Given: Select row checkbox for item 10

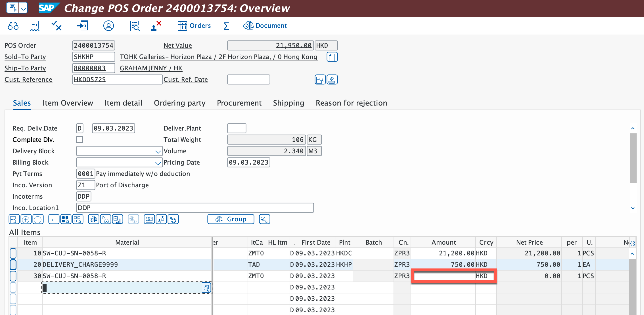Looking at the screenshot, I should 13,253.
